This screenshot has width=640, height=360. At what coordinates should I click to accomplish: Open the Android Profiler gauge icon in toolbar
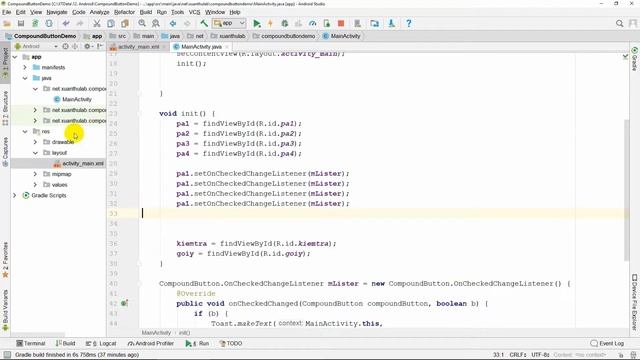312,23
